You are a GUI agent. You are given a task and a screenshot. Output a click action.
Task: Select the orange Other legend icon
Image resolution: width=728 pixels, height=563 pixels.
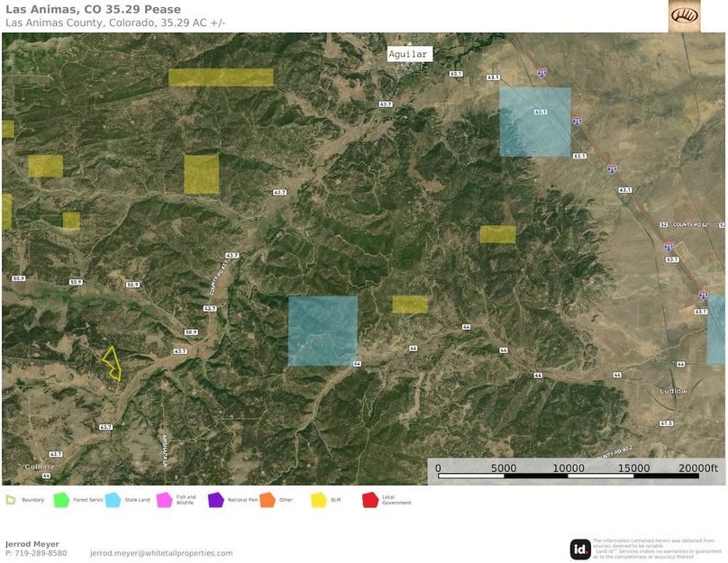click(x=267, y=499)
